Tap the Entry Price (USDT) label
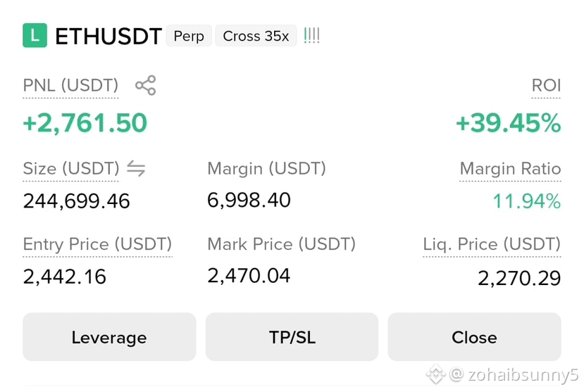The width and height of the screenshot is (584, 392). pos(98,244)
